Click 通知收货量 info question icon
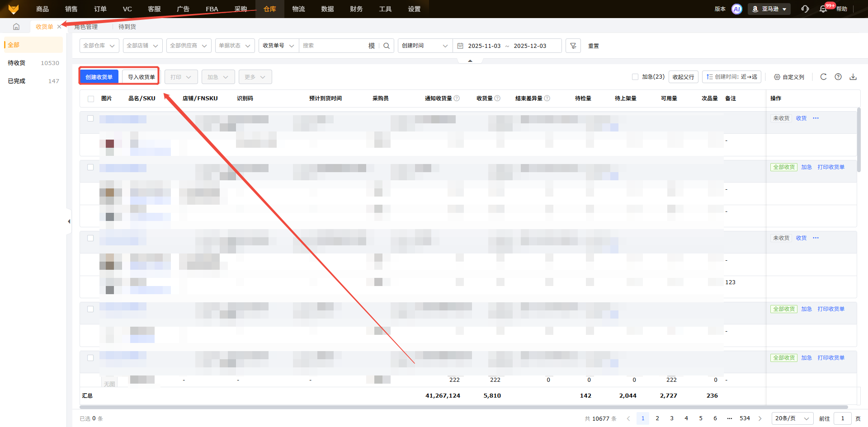The height and width of the screenshot is (427, 868). [457, 98]
